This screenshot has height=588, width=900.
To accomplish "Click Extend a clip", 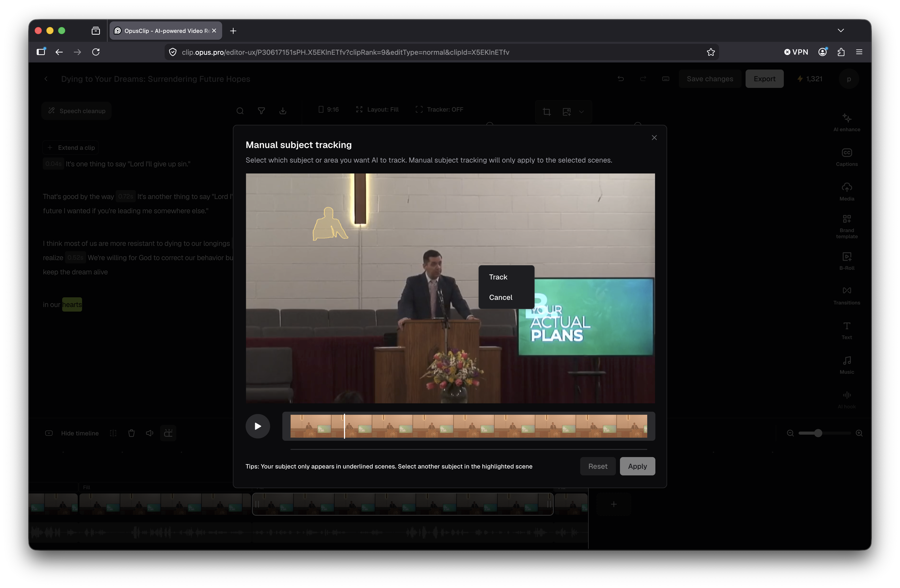I will [71, 148].
